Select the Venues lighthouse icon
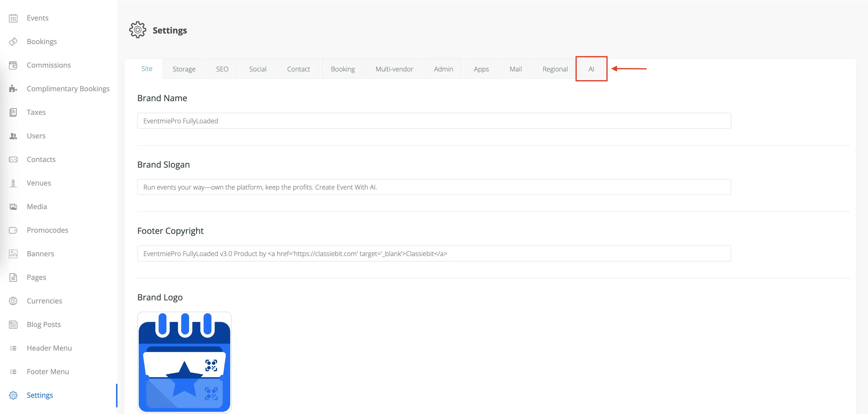Viewport: 868px width, 414px height. (13, 183)
